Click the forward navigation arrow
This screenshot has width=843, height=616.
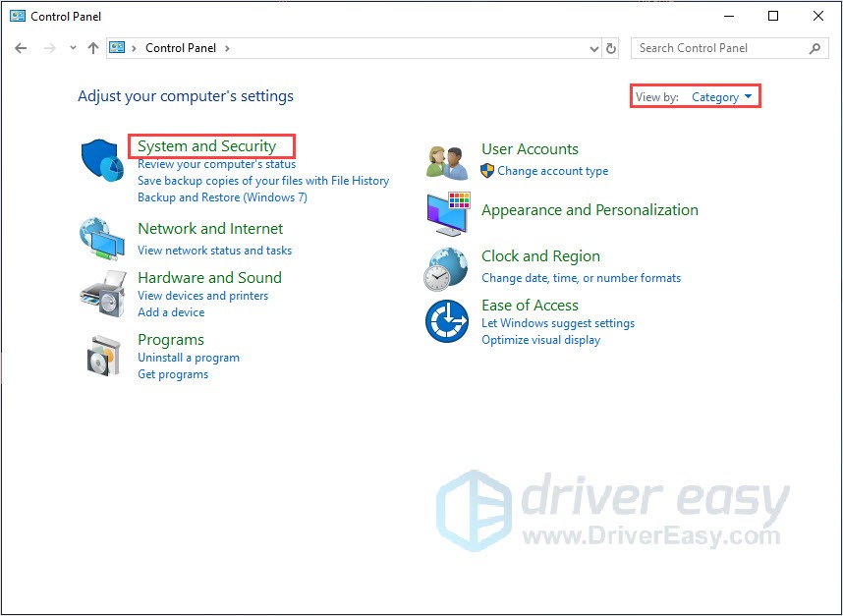pyautogui.click(x=49, y=48)
